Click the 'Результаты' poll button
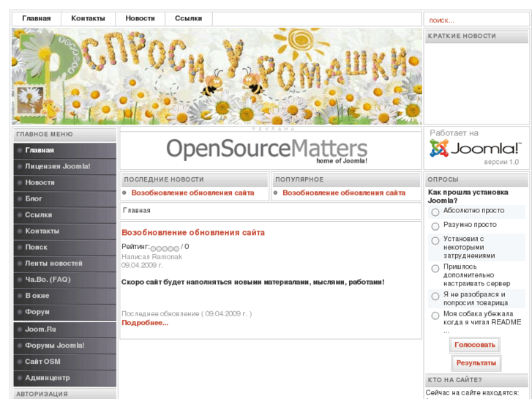Screen dimensions: 532x399 pyautogui.click(x=476, y=362)
